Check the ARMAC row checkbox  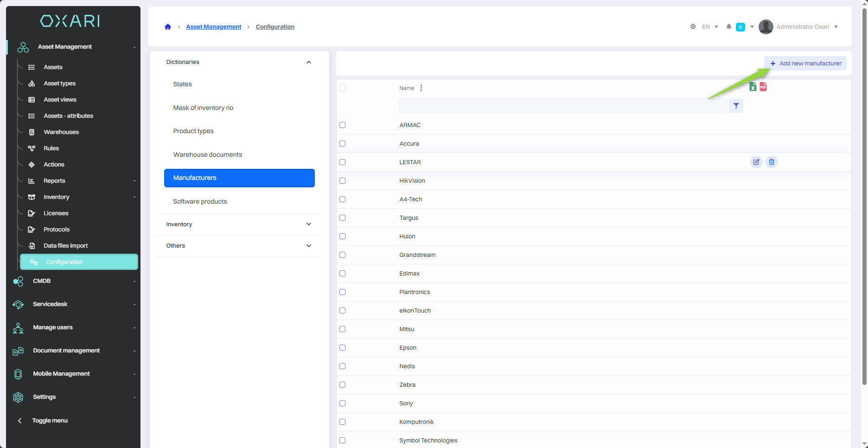(343, 125)
